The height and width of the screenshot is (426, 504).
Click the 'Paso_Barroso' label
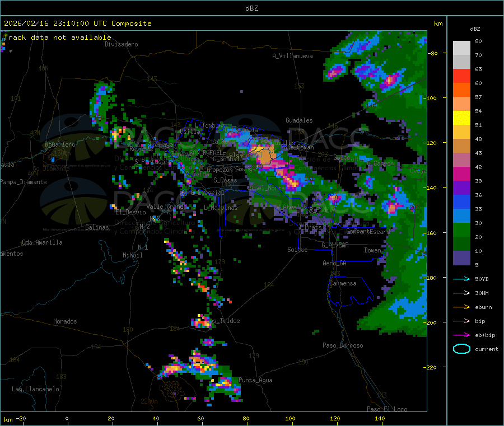click(343, 345)
